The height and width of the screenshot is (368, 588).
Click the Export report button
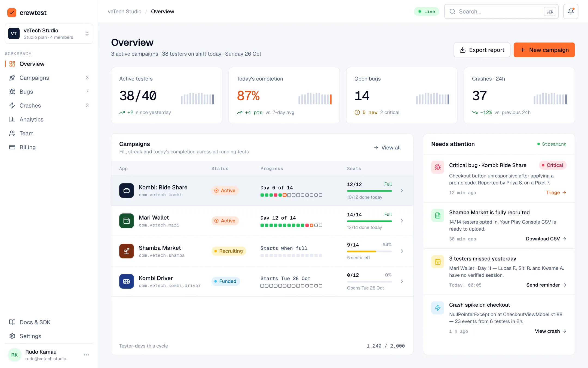[482, 50]
